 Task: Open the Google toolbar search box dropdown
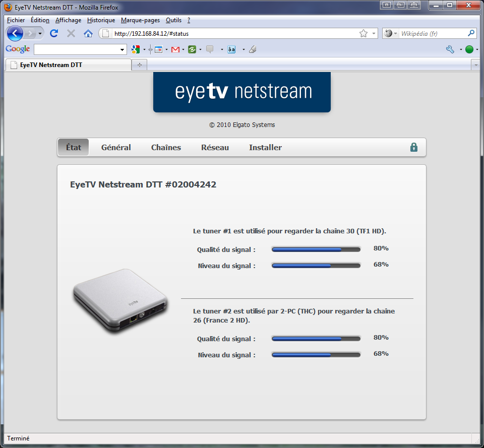[122, 49]
